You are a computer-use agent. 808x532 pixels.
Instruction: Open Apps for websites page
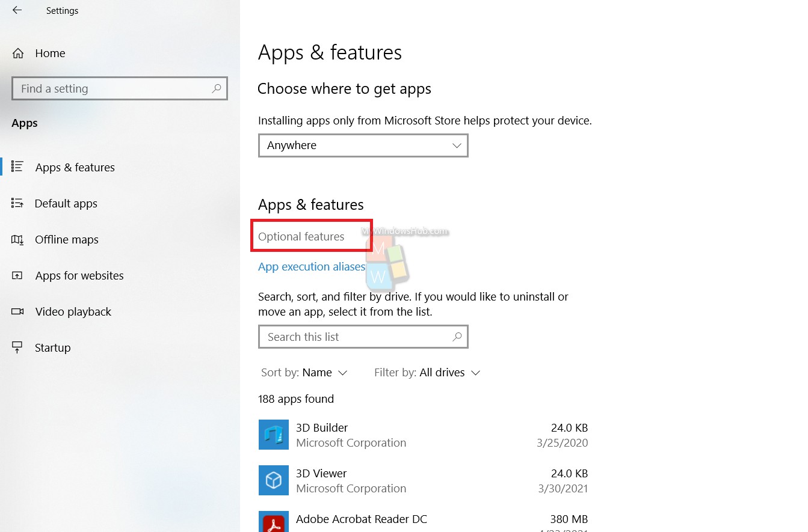point(79,275)
